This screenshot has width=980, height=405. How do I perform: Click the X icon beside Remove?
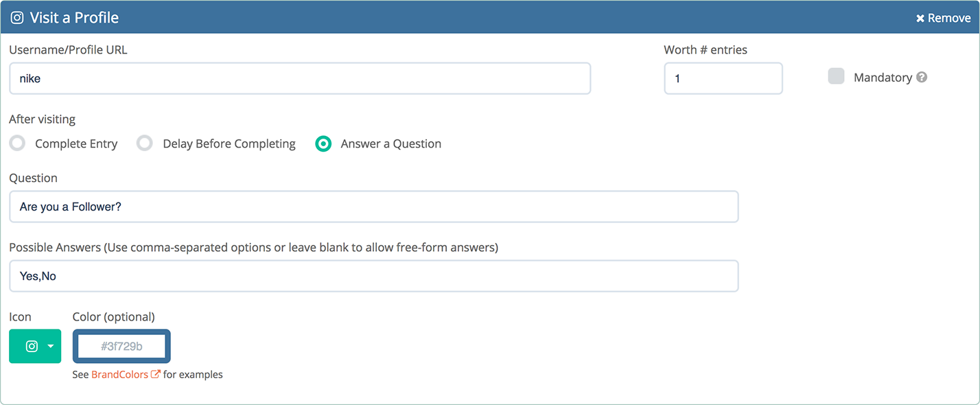click(920, 19)
